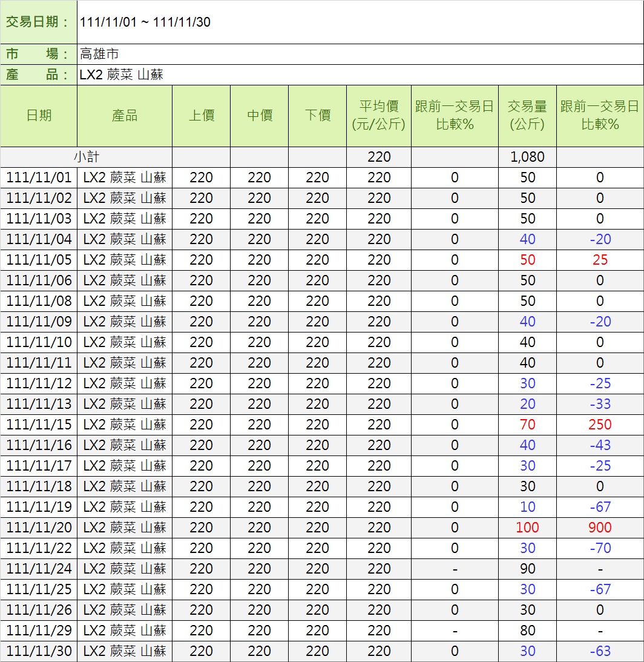This screenshot has width=644, height=662.
Task: Click the 交易日期 label cell
Action: (x=39, y=22)
